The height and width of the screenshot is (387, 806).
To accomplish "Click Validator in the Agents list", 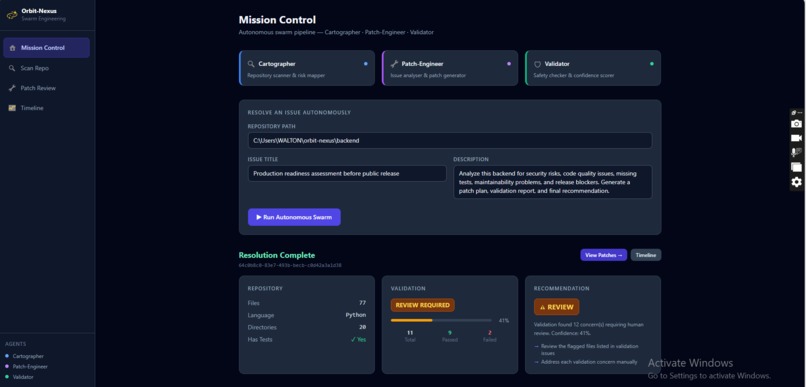I will [x=23, y=377].
